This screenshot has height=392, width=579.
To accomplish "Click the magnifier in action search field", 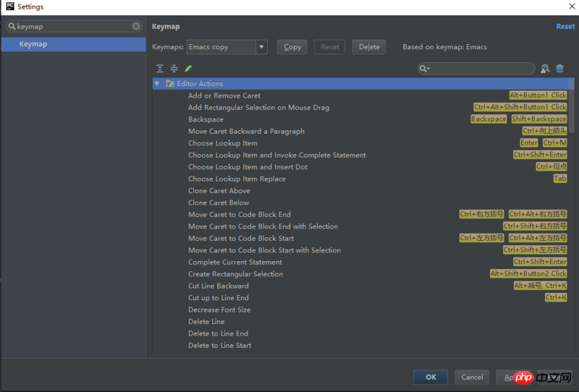I will click(425, 69).
